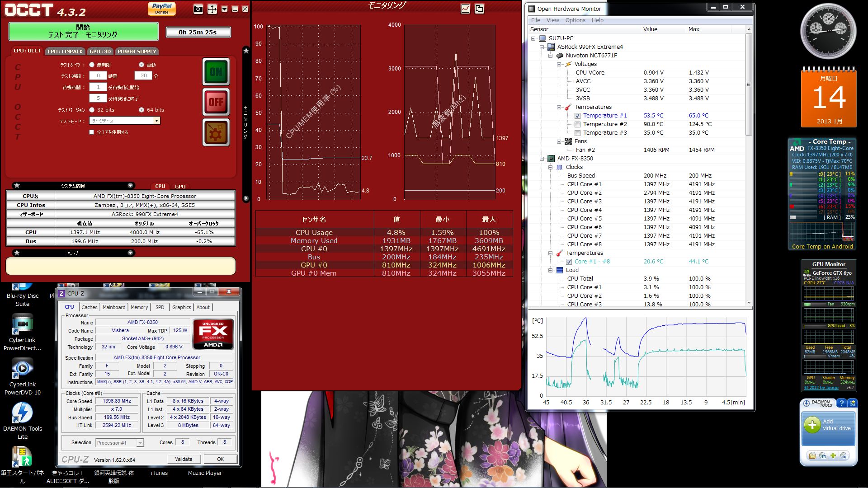Uncheck Core #1 - #8 temperature checkbox
This screenshot has width=868, height=488.
point(569,262)
